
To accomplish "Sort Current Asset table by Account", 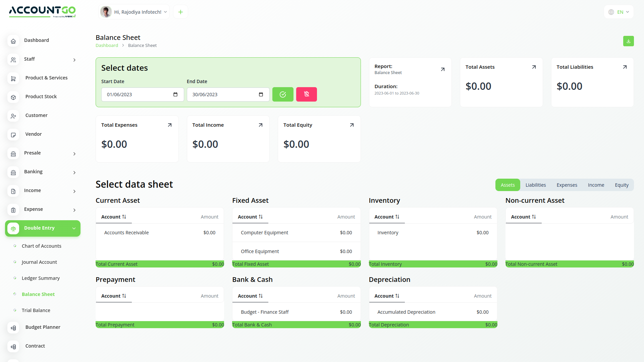I will point(114,217).
